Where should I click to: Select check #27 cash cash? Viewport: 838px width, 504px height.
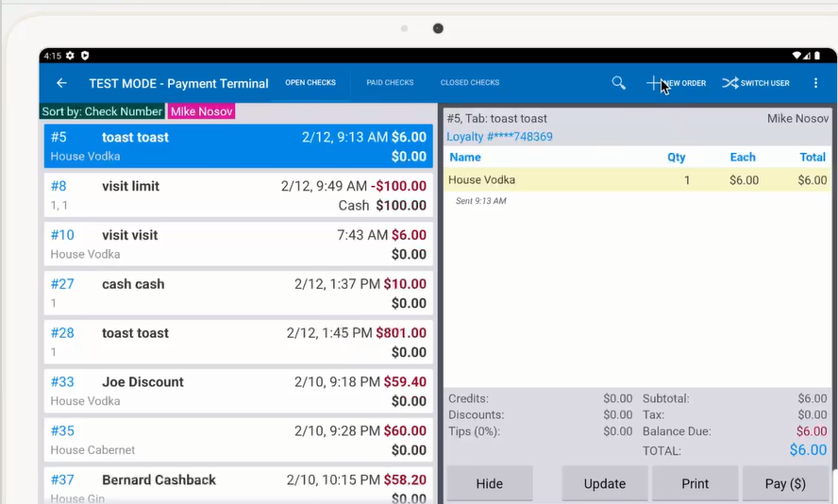(x=239, y=293)
